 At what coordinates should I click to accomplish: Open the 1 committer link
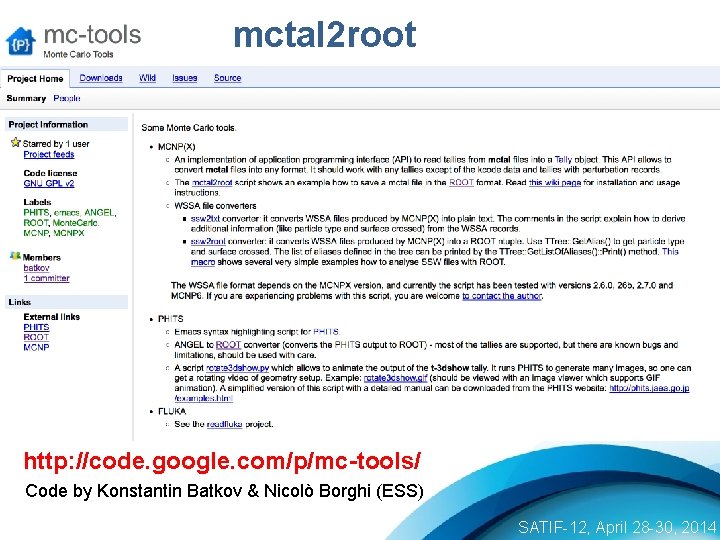(46, 278)
